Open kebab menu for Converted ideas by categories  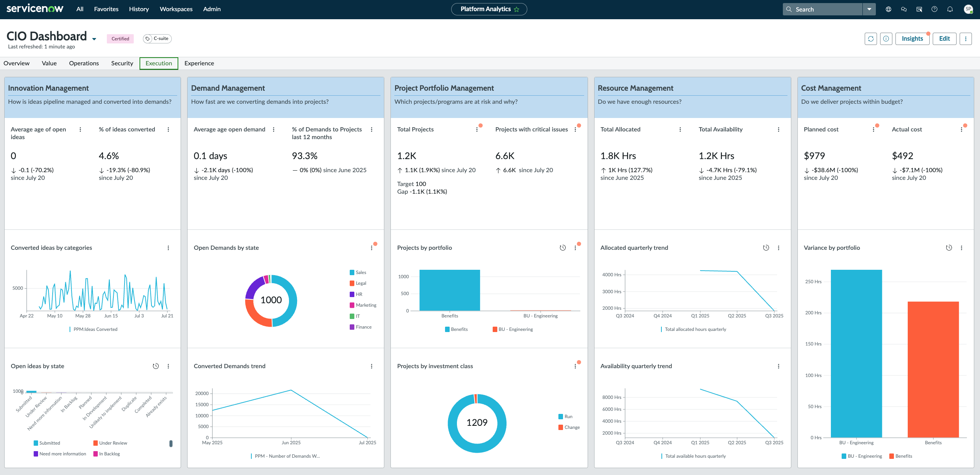[x=168, y=248]
